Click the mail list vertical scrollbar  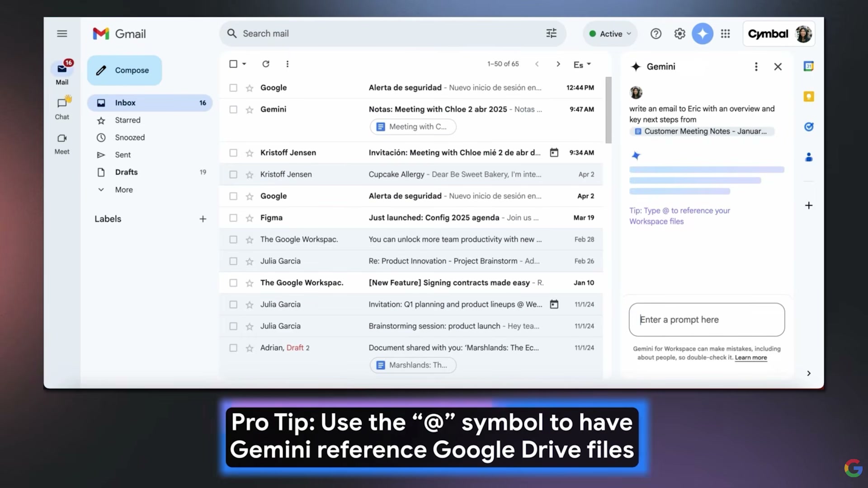point(608,110)
